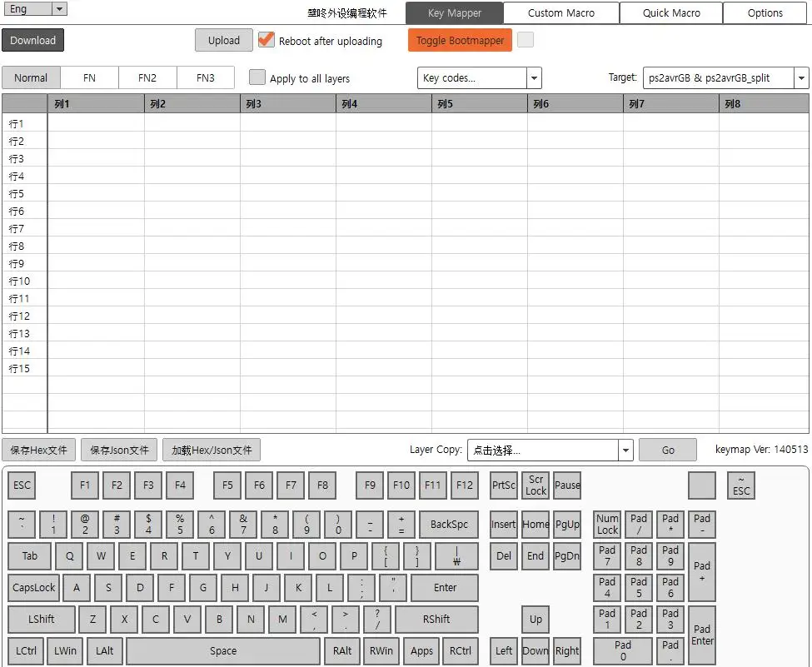
Task: Disable Reboot after uploading checkbox
Action: tap(267, 40)
